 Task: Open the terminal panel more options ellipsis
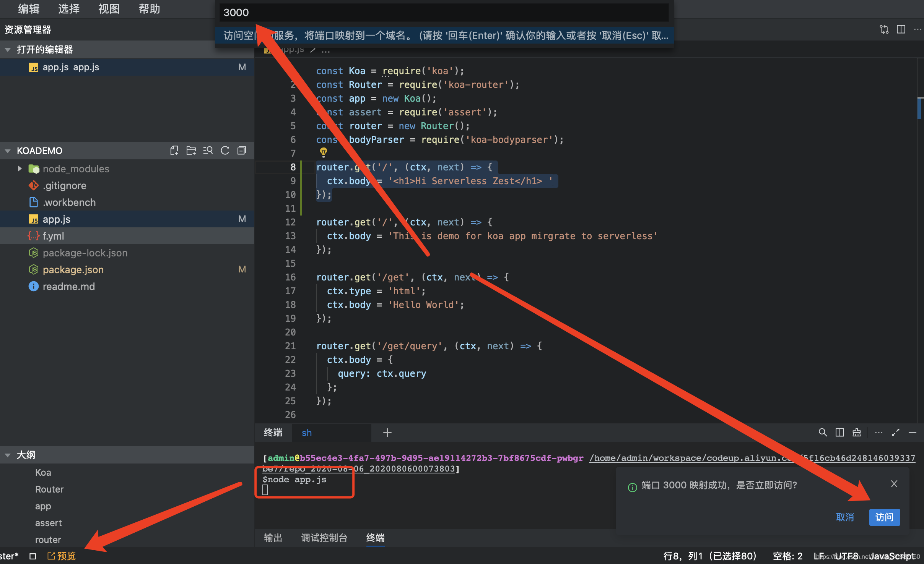tap(879, 432)
